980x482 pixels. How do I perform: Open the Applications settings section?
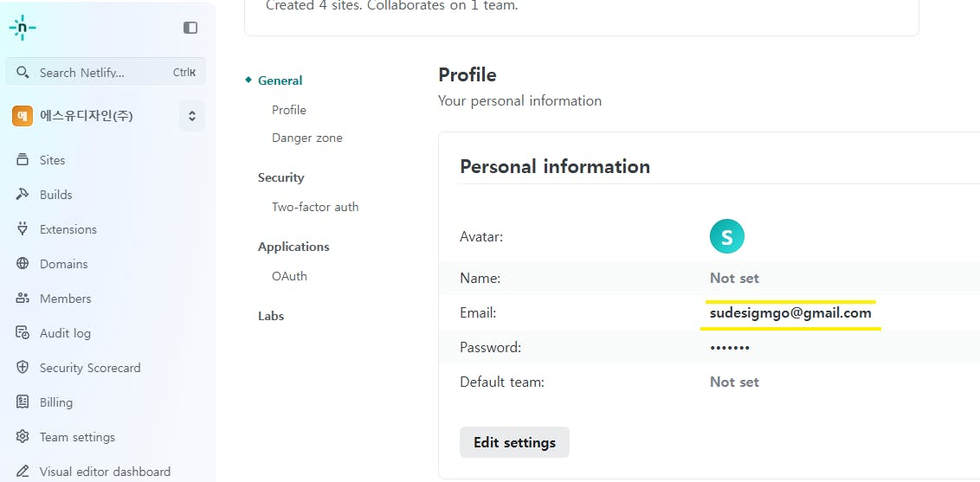pos(293,247)
